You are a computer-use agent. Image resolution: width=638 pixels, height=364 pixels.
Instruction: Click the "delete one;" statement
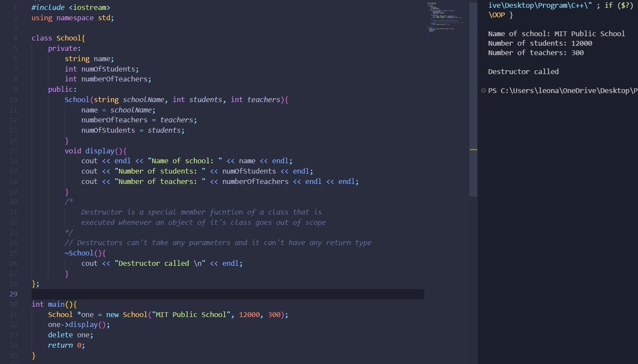[x=71, y=335]
